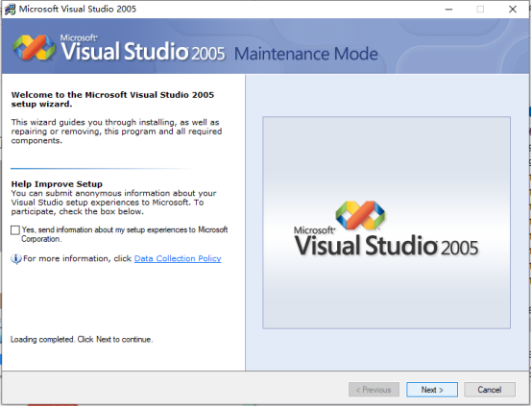Click the Welcome to Microsoft Visual Studio 2005 heading
This screenshot has width=532, height=407.
(112, 100)
